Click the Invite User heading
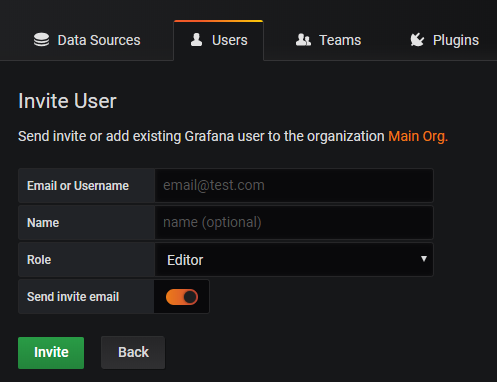 click(67, 101)
